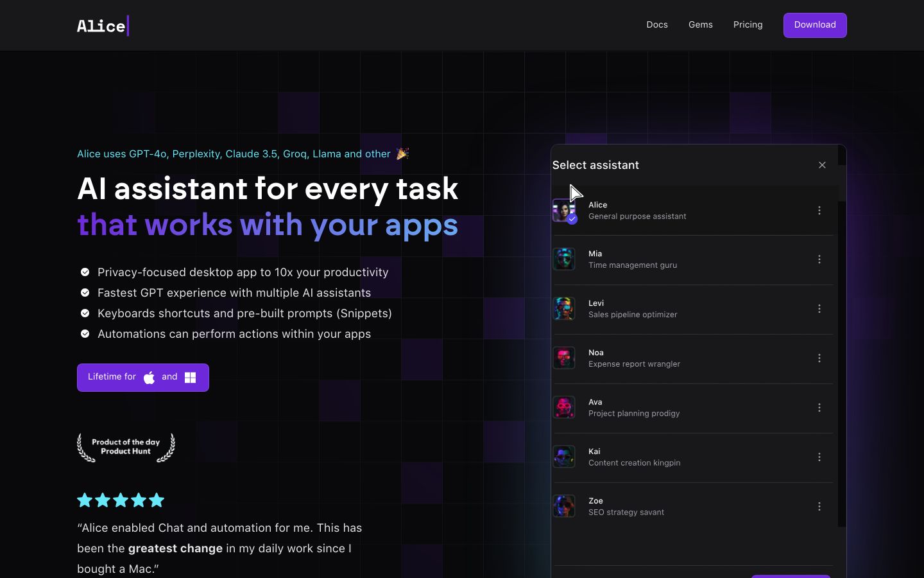
Task: Select 'Expense report wrangler' text
Action: coord(634,364)
